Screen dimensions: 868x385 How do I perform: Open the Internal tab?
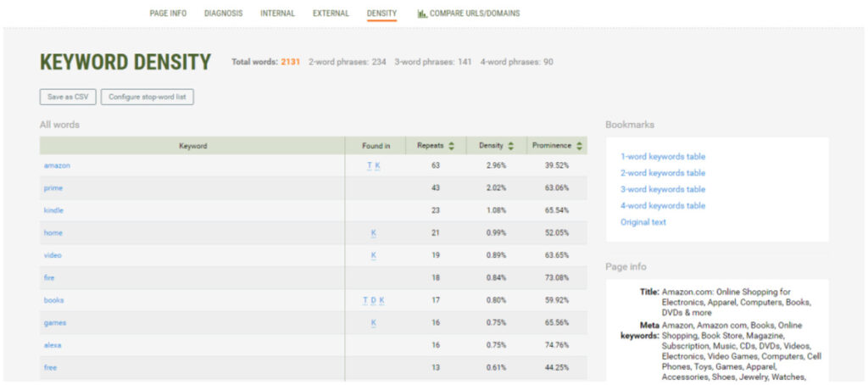[x=277, y=14]
